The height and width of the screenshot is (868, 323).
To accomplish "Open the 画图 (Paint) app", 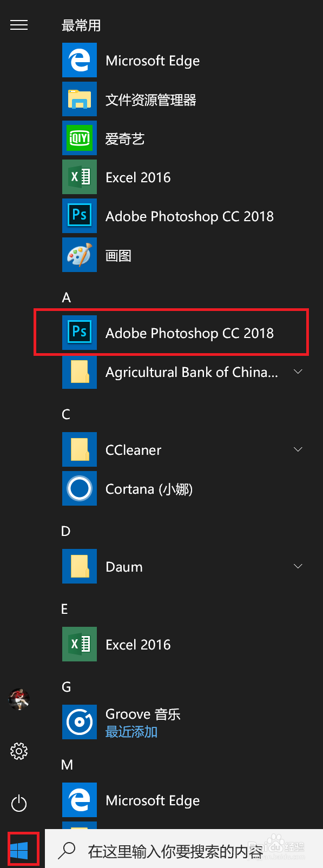I will click(x=118, y=255).
